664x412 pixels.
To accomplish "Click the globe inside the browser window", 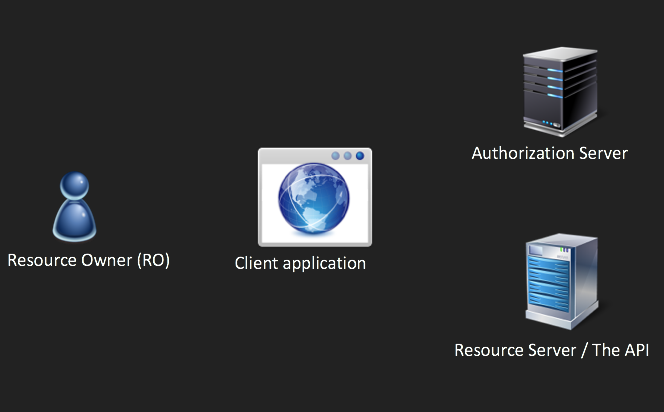I will pyautogui.click(x=315, y=203).
